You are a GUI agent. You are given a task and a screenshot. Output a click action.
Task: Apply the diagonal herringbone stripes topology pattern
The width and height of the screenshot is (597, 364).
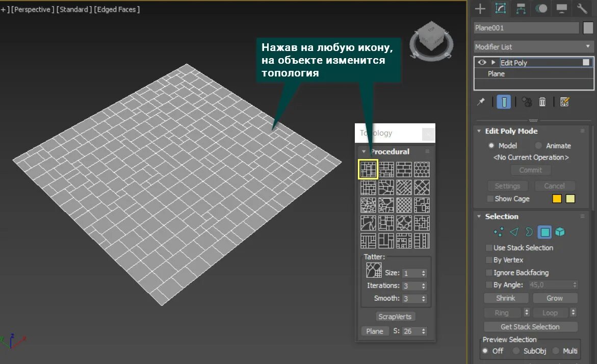pos(404,187)
